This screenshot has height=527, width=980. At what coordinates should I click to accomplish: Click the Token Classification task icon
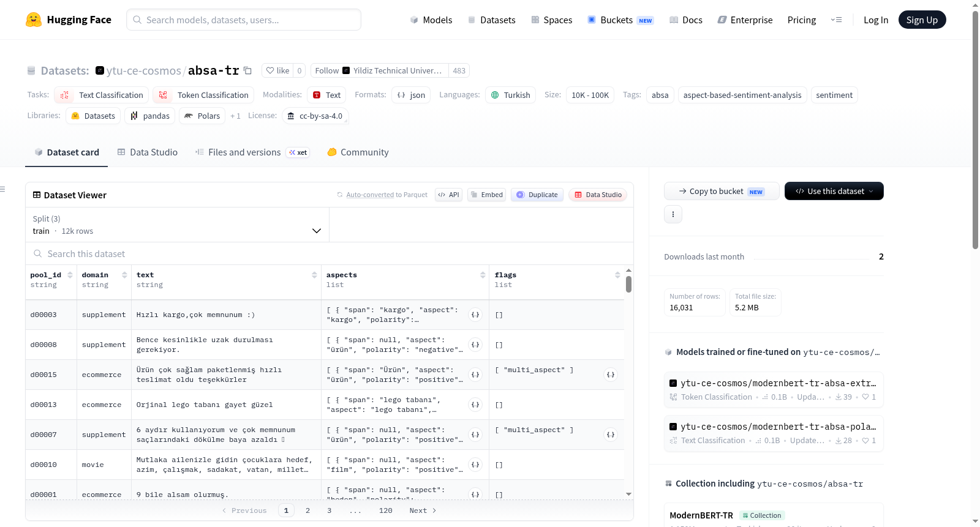163,95
